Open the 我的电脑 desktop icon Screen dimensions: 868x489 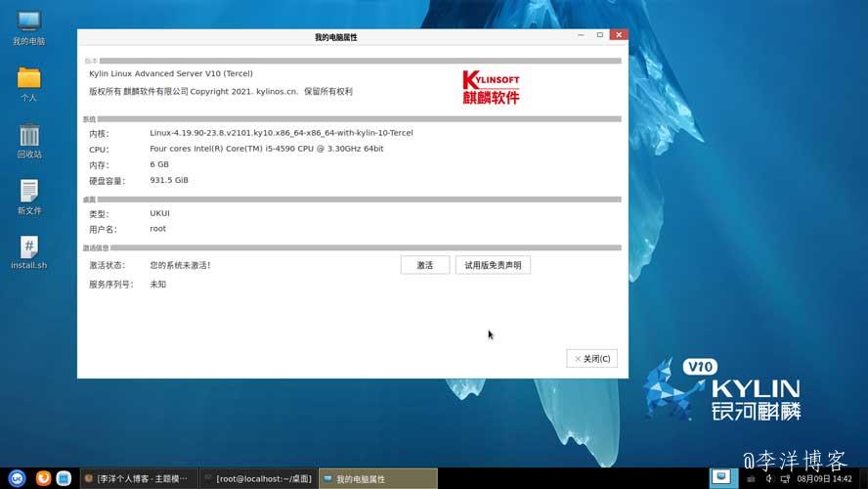click(x=28, y=25)
